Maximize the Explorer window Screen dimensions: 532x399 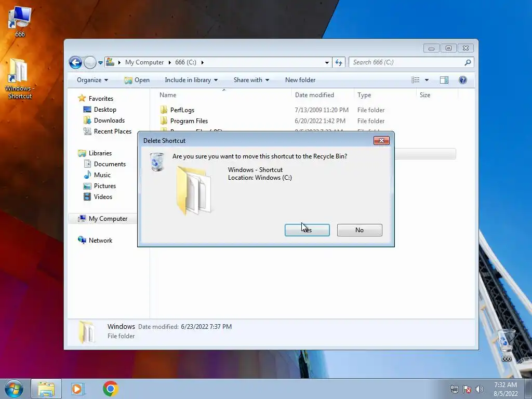(x=448, y=48)
